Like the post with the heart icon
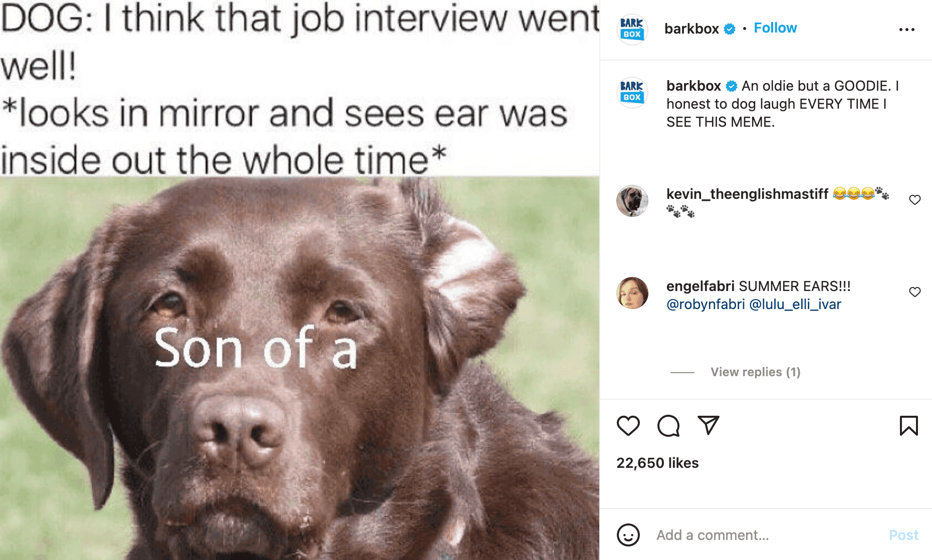This screenshot has width=932, height=560. click(x=628, y=426)
